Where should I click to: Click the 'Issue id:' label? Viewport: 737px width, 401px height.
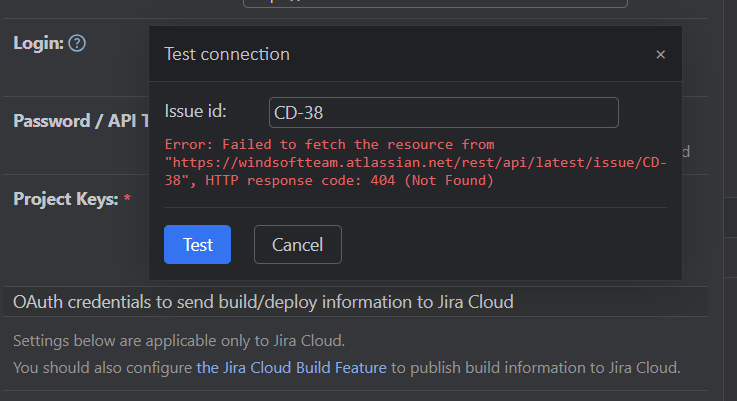click(x=196, y=111)
